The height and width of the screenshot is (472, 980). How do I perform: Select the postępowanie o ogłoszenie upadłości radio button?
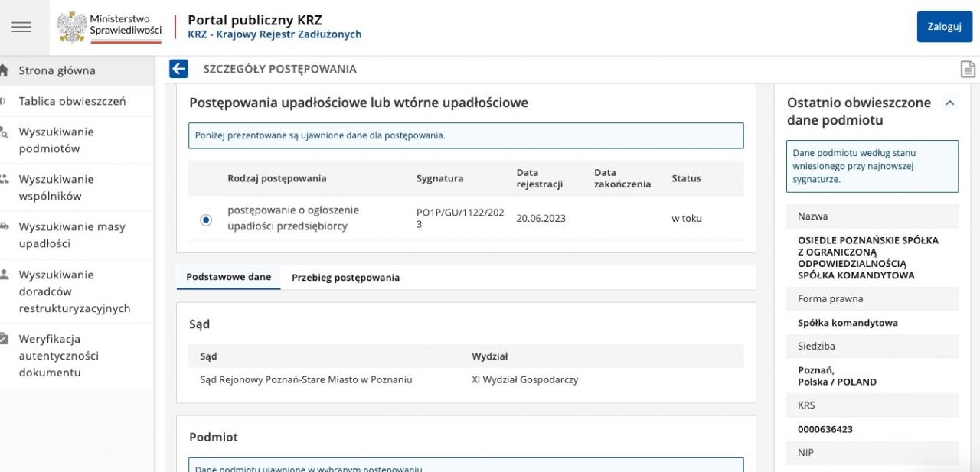(x=206, y=220)
